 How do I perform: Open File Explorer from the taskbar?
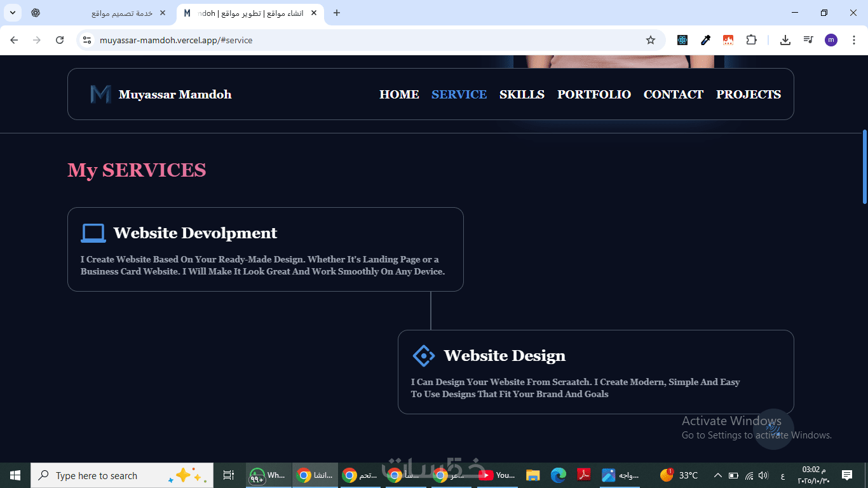[x=532, y=475]
